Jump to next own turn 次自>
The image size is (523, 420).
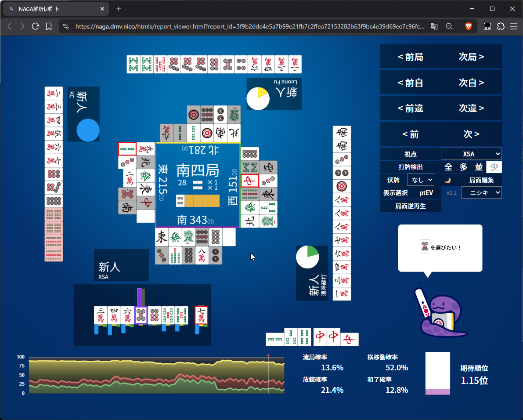(x=471, y=83)
